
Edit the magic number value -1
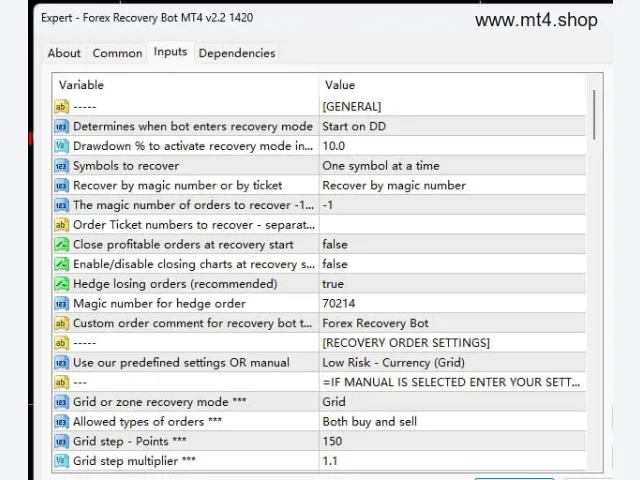coord(452,205)
